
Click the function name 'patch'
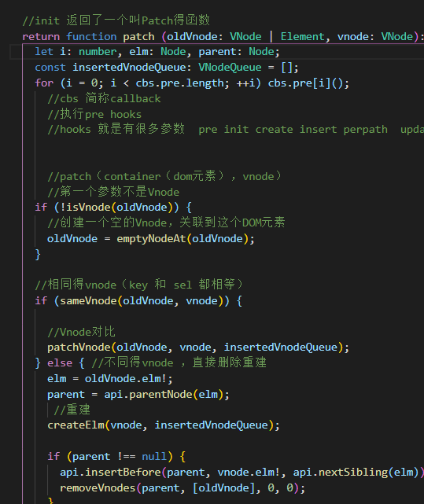tap(138, 37)
